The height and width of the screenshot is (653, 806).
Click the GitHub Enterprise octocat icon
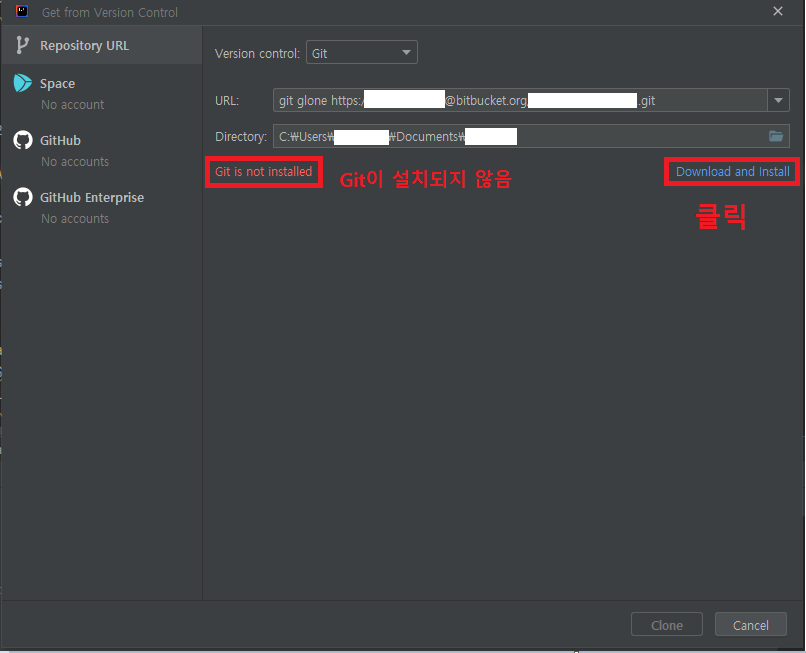click(x=23, y=197)
